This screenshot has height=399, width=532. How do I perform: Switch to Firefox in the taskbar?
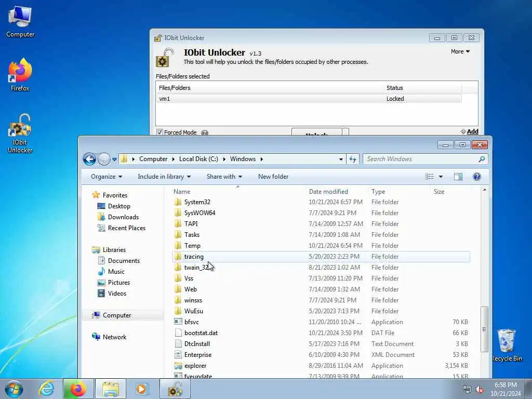point(78,389)
